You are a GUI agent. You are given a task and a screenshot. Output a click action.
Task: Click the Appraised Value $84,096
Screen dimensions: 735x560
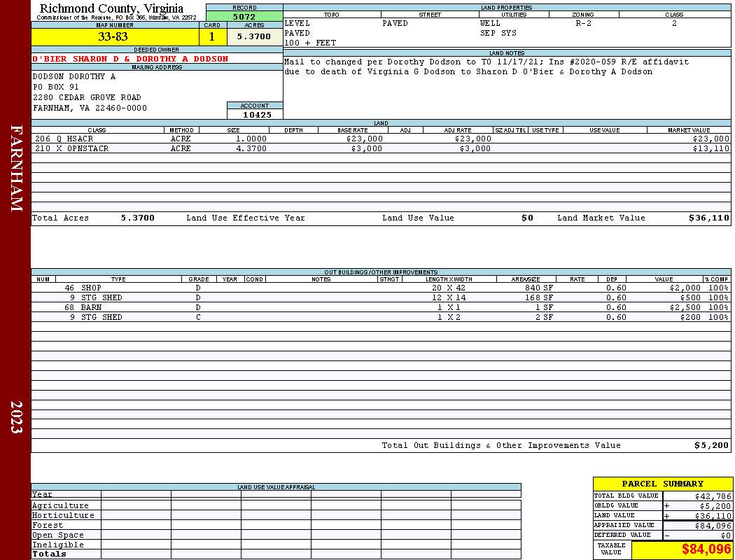click(713, 526)
